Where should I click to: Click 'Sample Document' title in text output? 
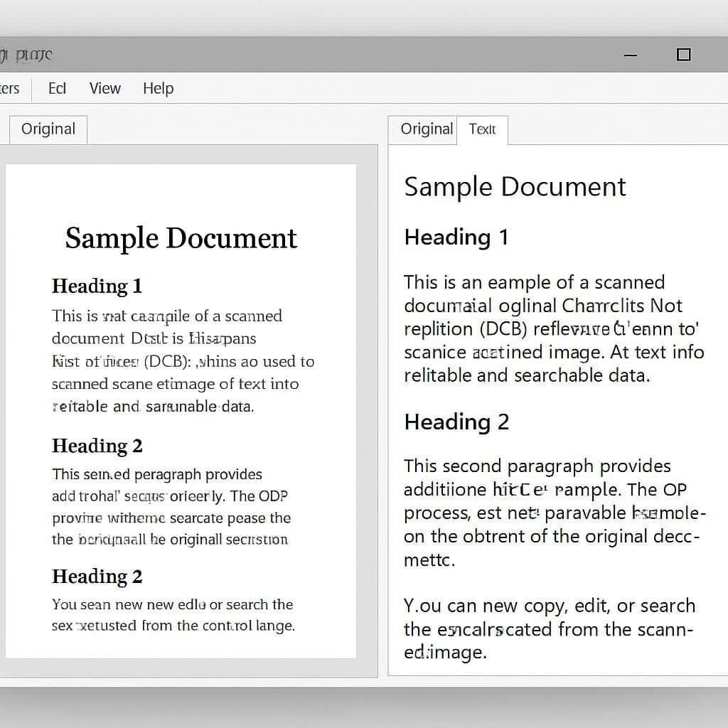click(x=515, y=187)
